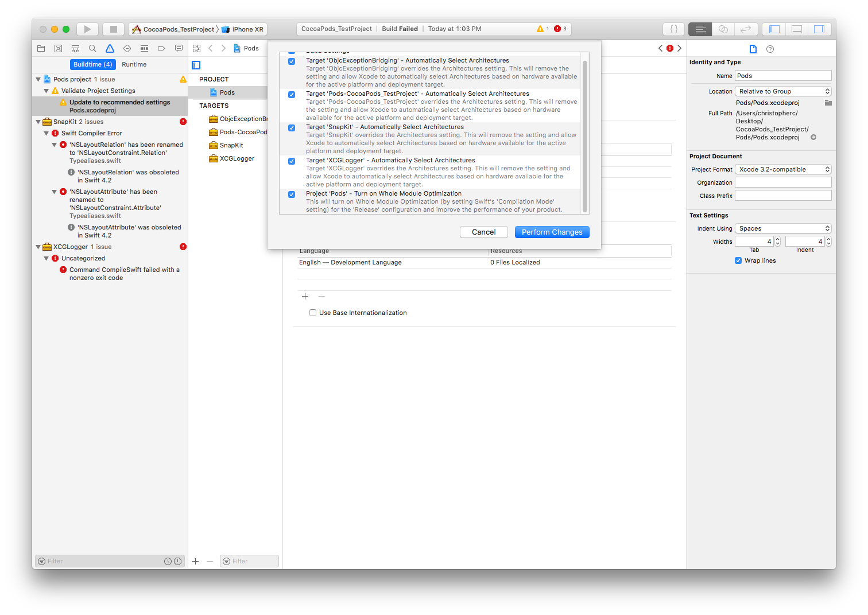Open the related items grid menu
Screen dimensions: 868x615
point(197,49)
